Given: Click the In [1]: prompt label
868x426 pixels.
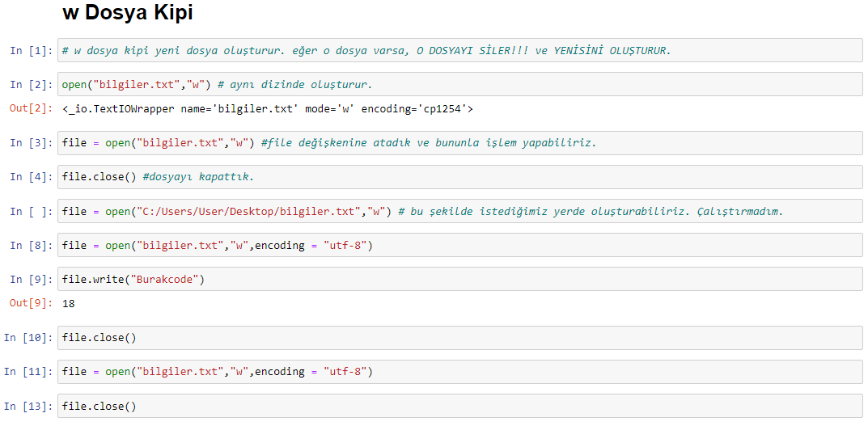Looking at the screenshot, I should [31, 51].
